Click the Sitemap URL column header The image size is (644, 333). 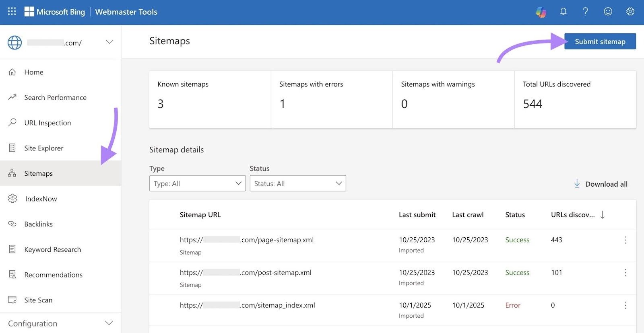pyautogui.click(x=200, y=215)
